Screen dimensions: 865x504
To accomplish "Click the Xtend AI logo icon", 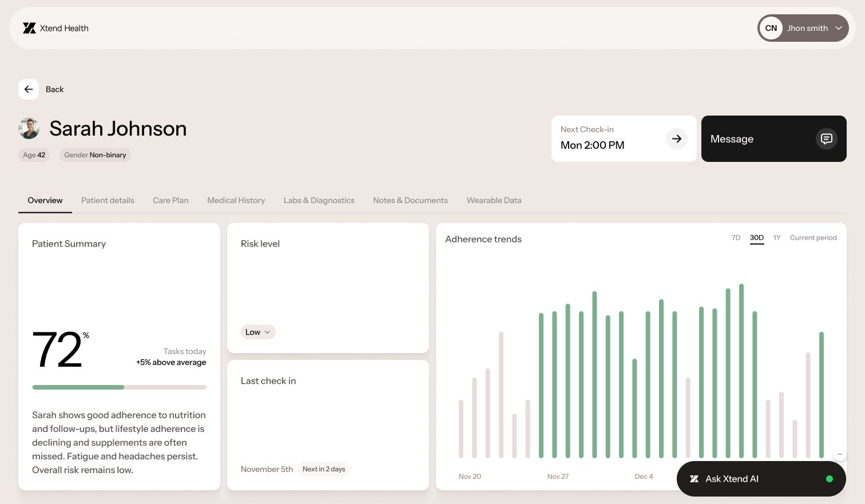I will click(694, 479).
